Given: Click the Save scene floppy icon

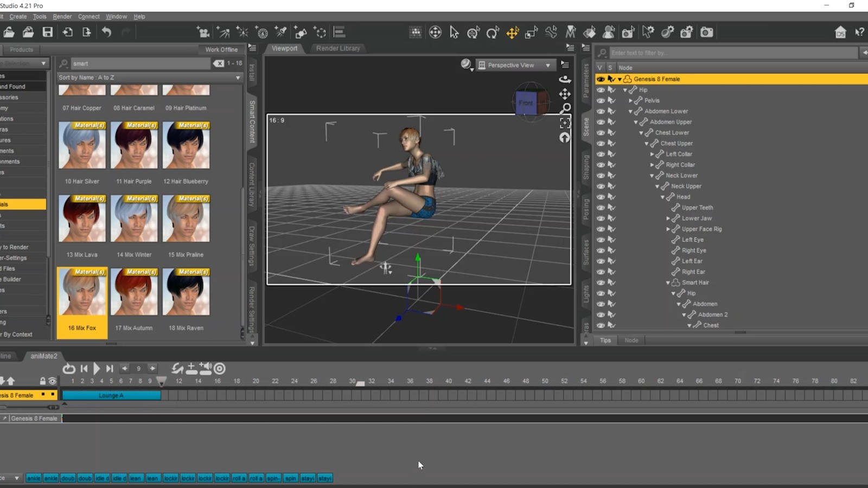Looking at the screenshot, I should point(48,32).
